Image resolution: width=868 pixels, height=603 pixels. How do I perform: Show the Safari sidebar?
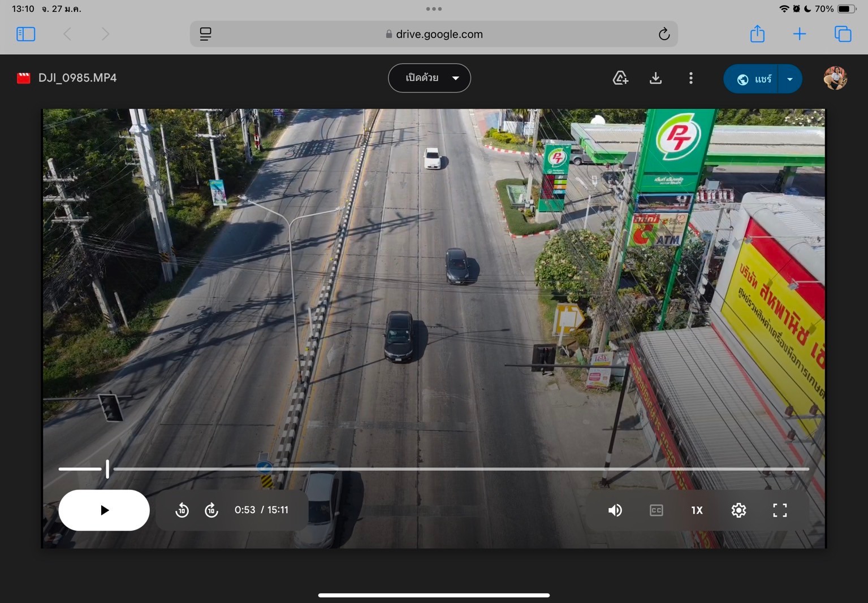[26, 34]
